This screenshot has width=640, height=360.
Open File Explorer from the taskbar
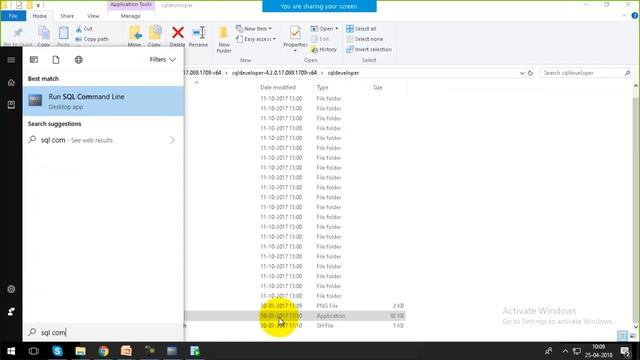tap(80, 351)
